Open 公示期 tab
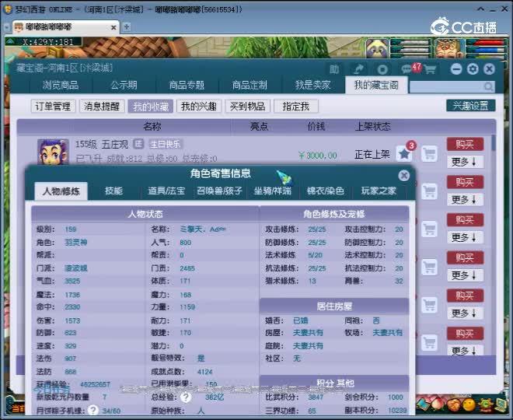513x420 pixels. [x=124, y=86]
